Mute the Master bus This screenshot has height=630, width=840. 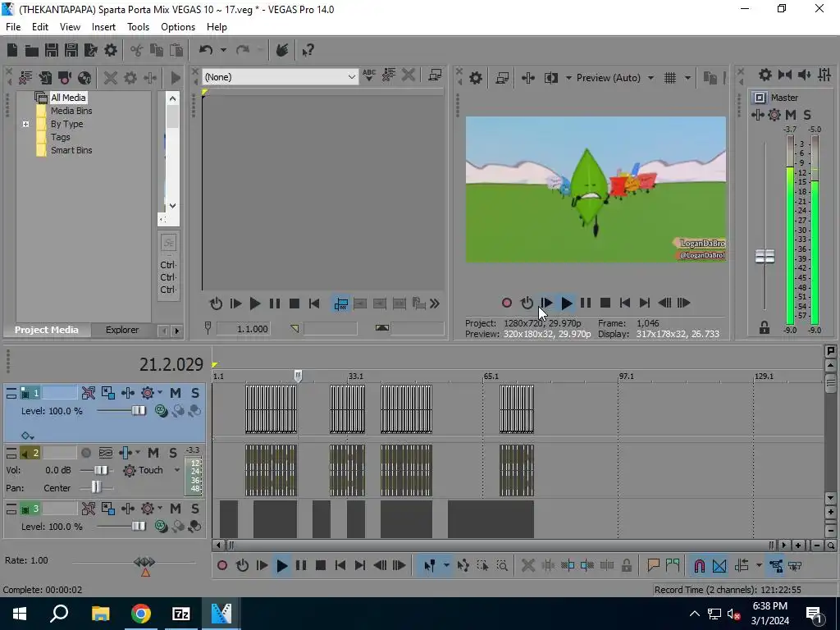click(x=791, y=115)
